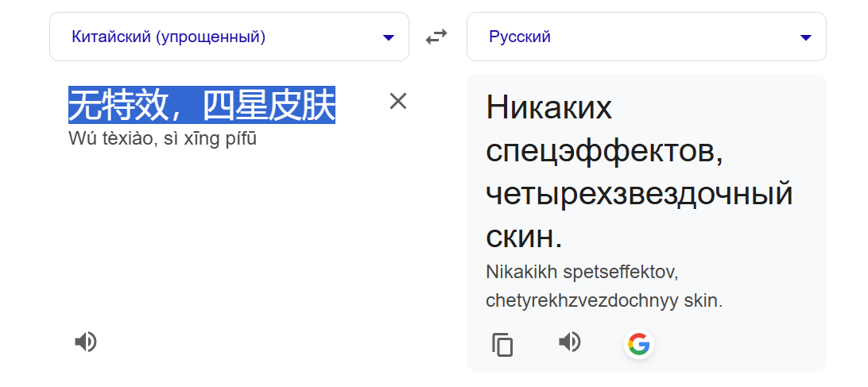Click the word спецэффектов in the translation
Image resolution: width=868 pixels, height=387 pixels.
click(604, 151)
